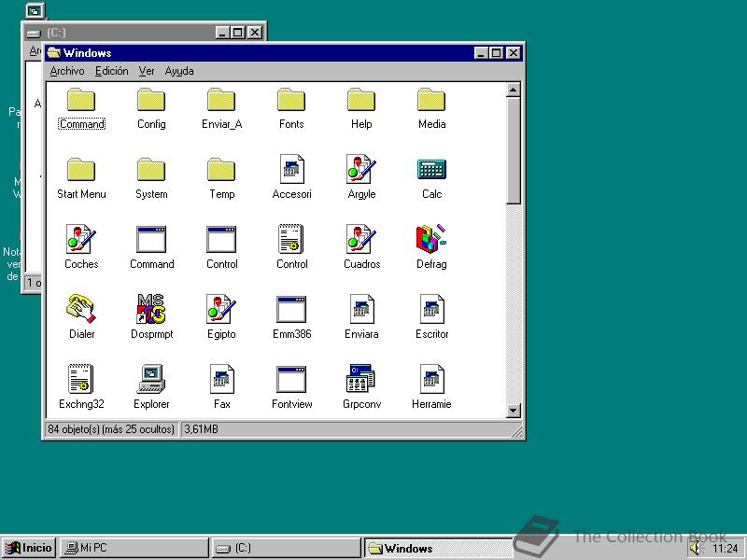Select the Control program window icon

click(x=221, y=239)
